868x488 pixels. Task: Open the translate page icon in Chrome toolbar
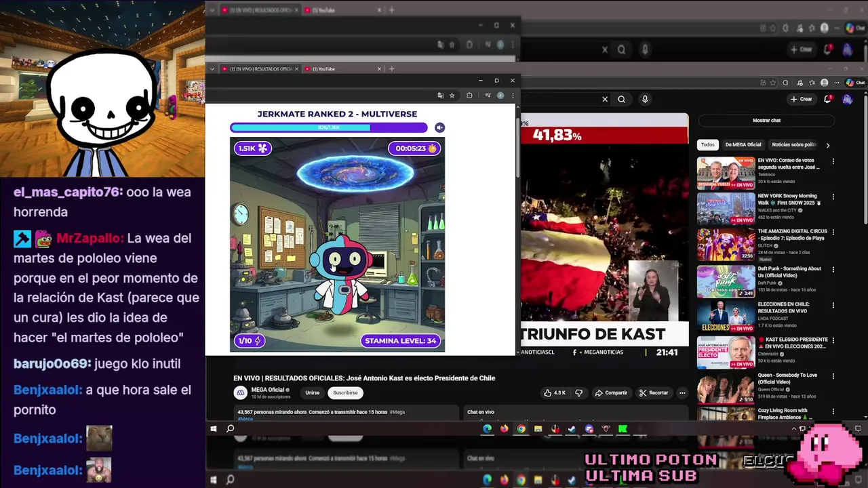tap(441, 96)
